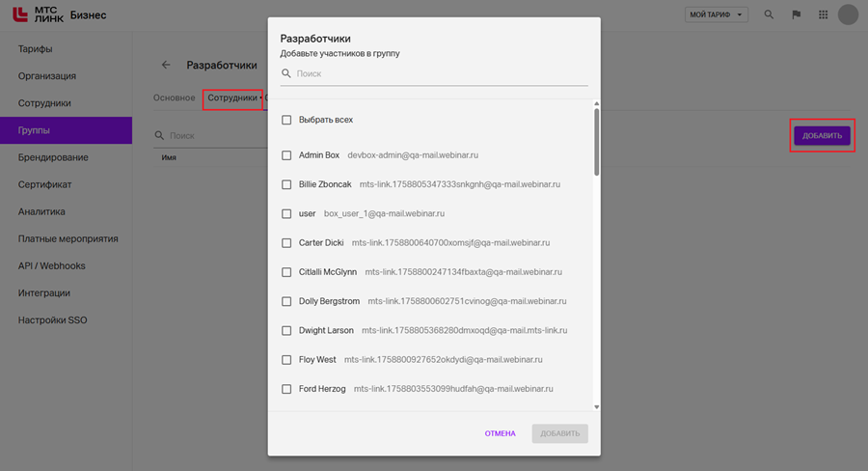Click the user avatar circle

click(x=848, y=14)
